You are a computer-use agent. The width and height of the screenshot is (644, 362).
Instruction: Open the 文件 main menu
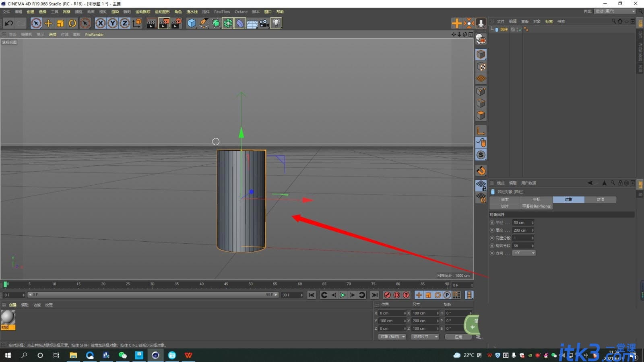coord(6,12)
